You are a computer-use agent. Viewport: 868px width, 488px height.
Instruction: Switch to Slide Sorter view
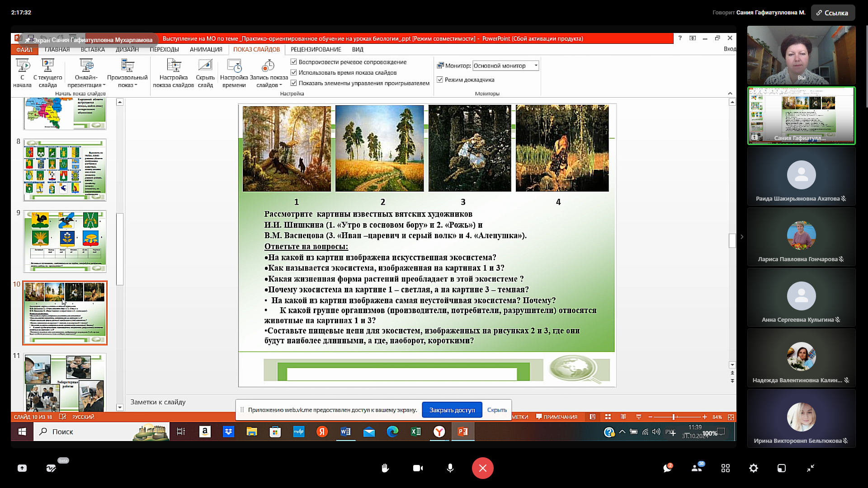pyautogui.click(x=608, y=417)
